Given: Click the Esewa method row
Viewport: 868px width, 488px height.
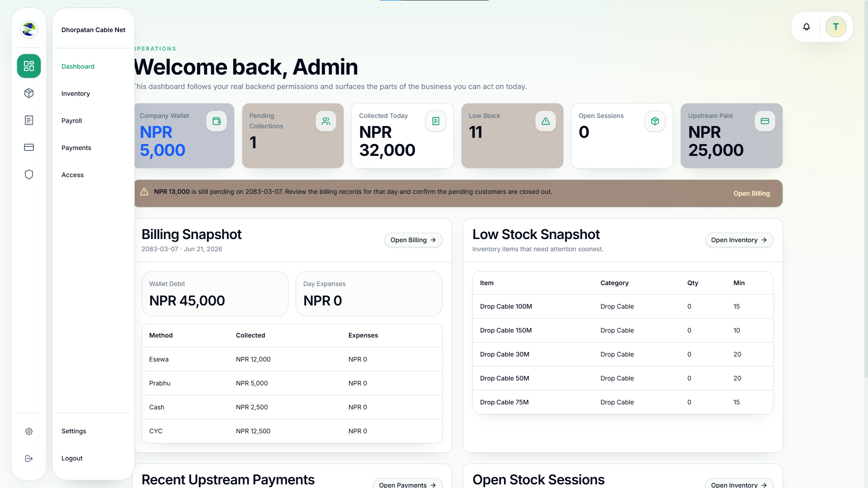Looking at the screenshot, I should pyautogui.click(x=292, y=359).
